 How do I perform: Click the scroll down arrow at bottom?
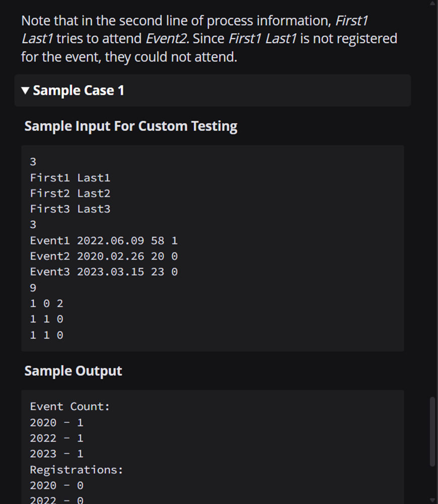pos(432,501)
